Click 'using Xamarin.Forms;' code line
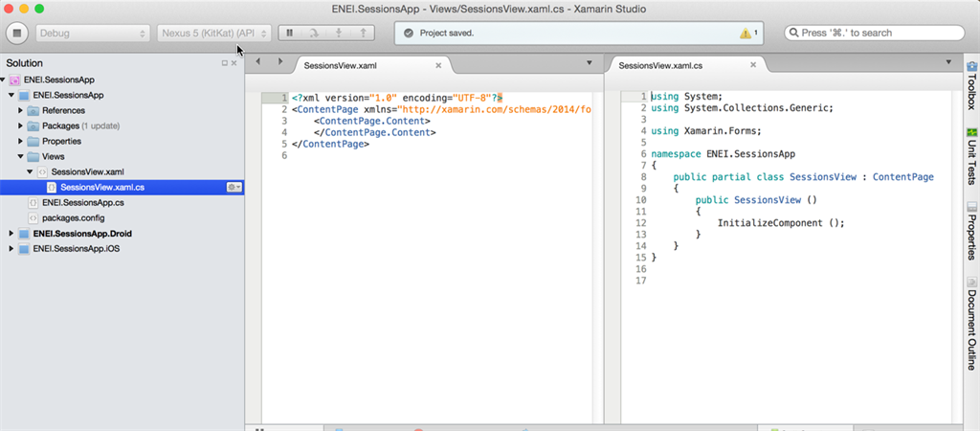The height and width of the screenshot is (431, 980). click(705, 131)
